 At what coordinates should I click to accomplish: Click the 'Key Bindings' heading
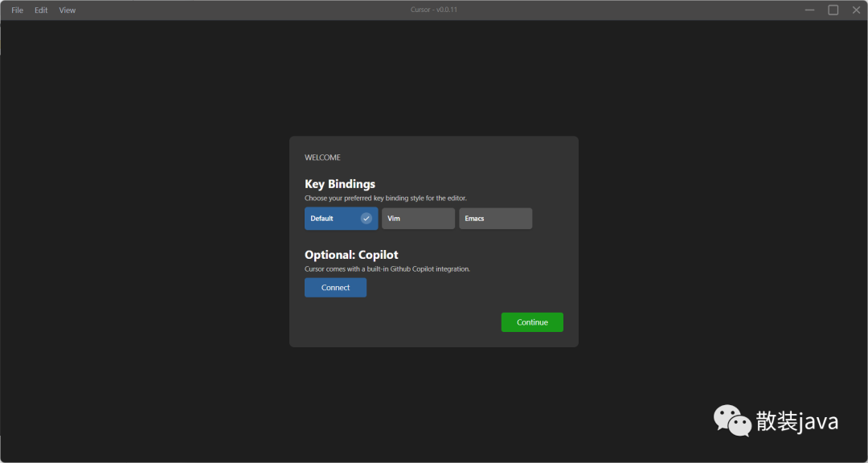coord(340,184)
